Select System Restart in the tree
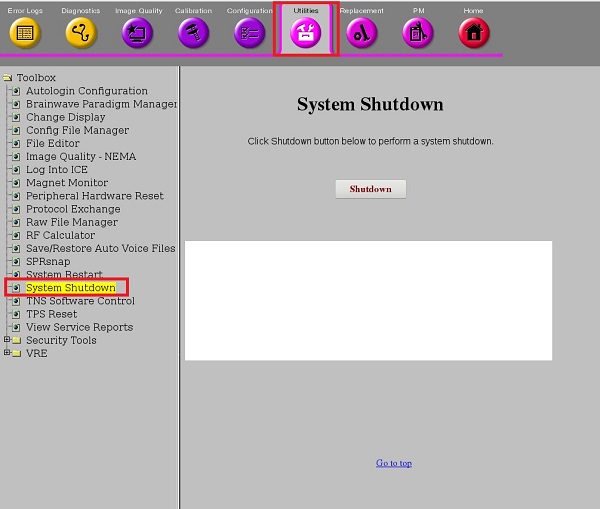The height and width of the screenshot is (509, 600). point(64,275)
